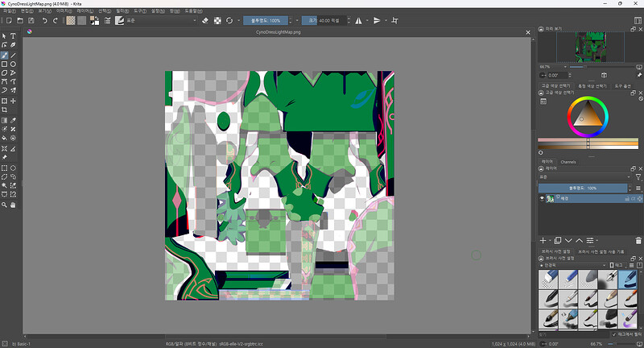Open the brush preset chooser icon
The height and width of the screenshot is (348, 644).
click(x=119, y=21)
